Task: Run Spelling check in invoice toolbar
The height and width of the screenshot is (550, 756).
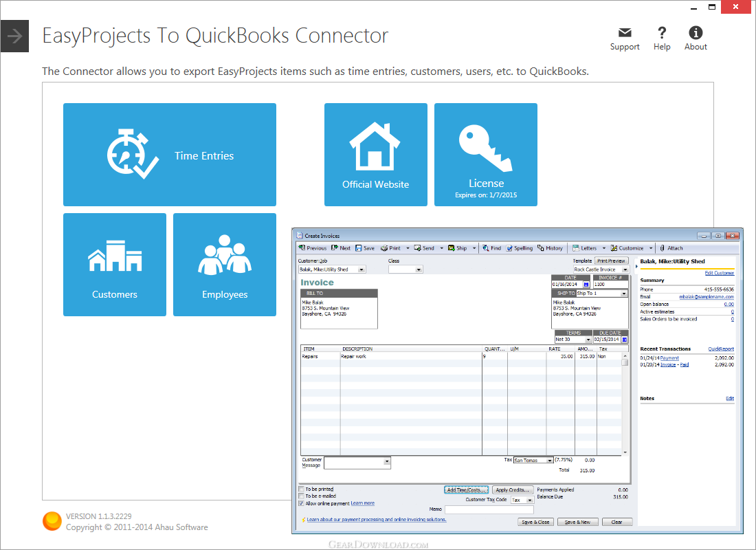Action: click(x=520, y=248)
